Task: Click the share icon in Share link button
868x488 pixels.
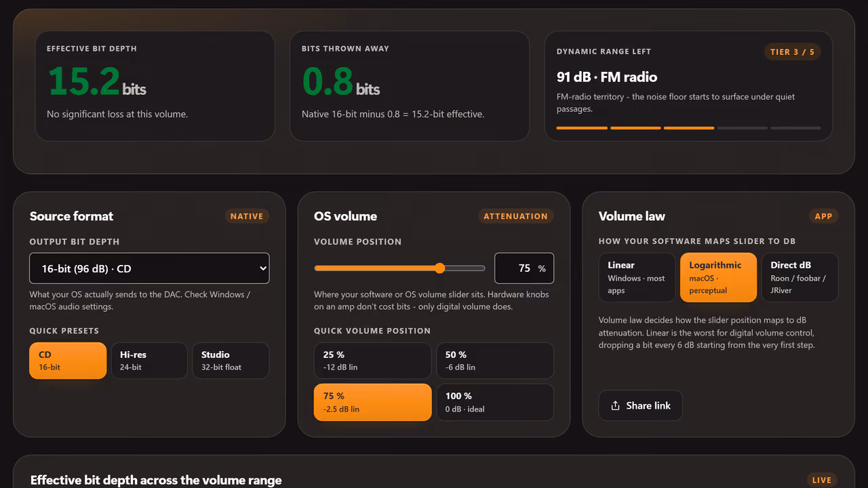Action: click(615, 405)
